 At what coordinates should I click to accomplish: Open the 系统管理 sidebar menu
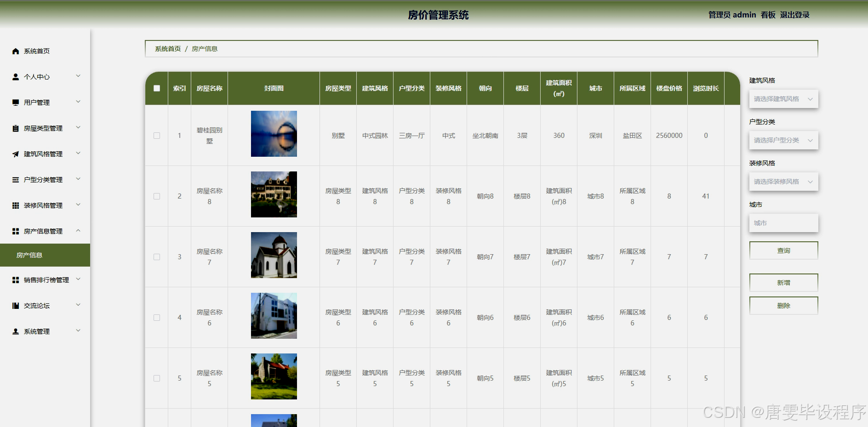45,331
